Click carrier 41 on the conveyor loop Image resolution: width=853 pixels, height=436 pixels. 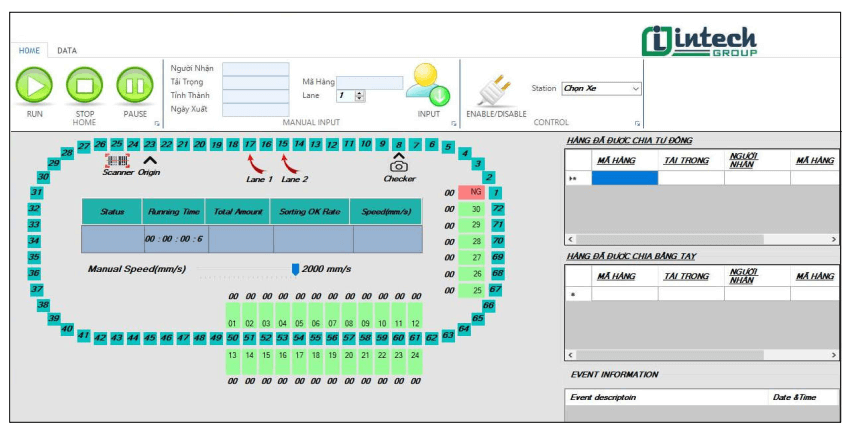(x=83, y=335)
